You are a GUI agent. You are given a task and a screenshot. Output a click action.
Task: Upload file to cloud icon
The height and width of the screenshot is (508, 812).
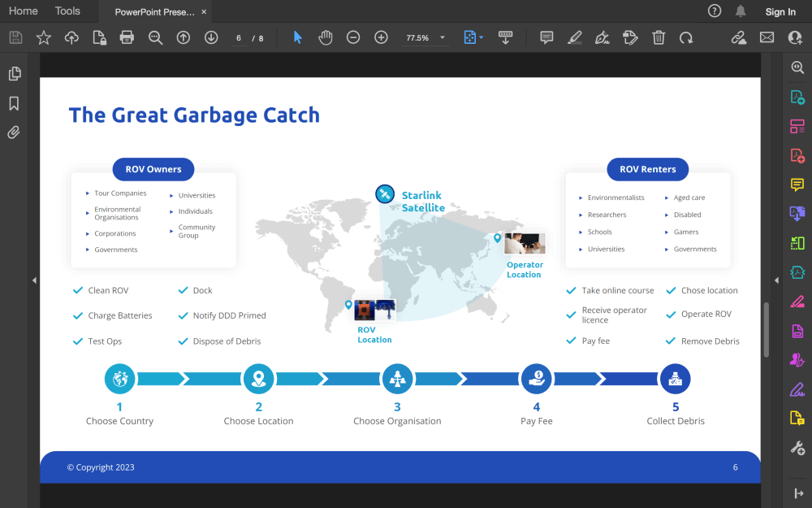coord(71,37)
